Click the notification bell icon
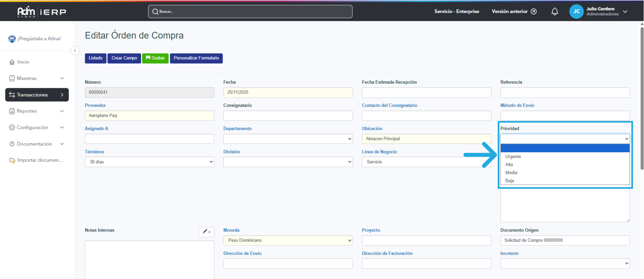This screenshot has height=279, width=644. click(x=555, y=12)
